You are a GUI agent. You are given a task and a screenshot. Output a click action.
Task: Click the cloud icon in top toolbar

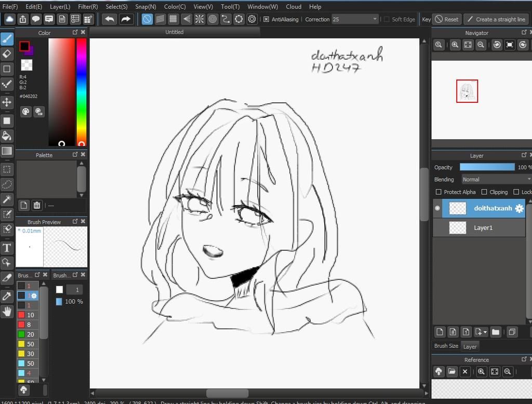pos(9,19)
